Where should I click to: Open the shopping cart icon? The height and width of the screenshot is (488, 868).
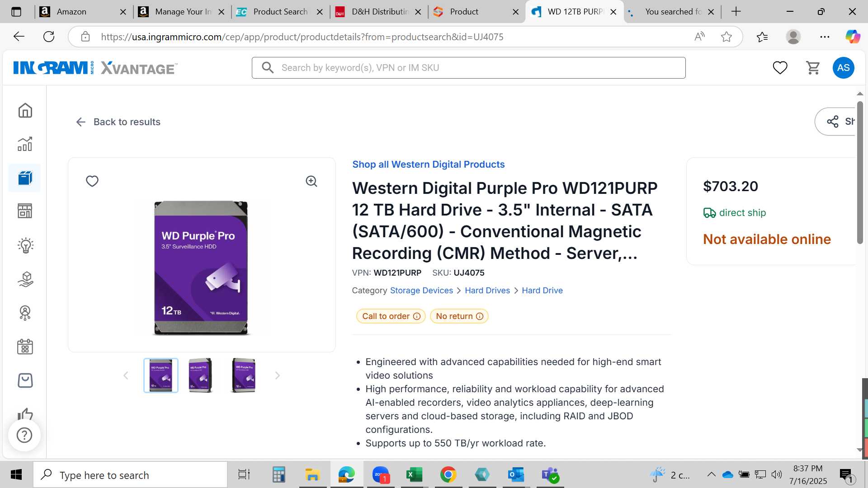[813, 68]
